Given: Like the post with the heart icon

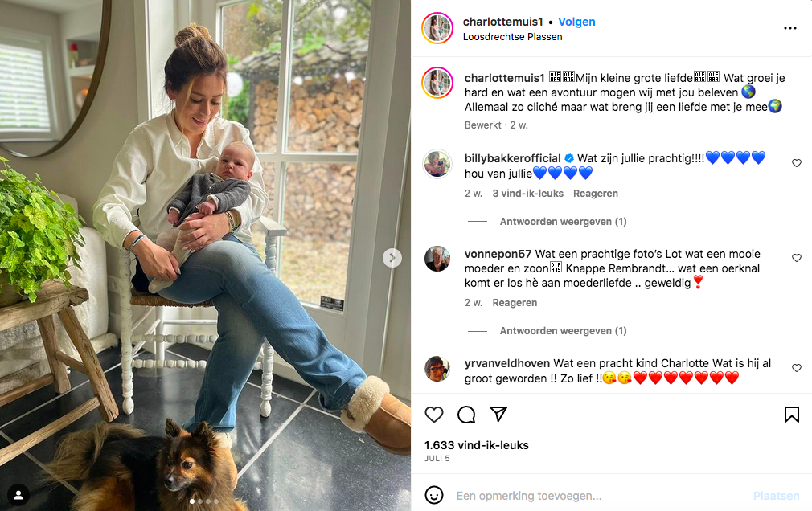Looking at the screenshot, I should pyautogui.click(x=434, y=415).
